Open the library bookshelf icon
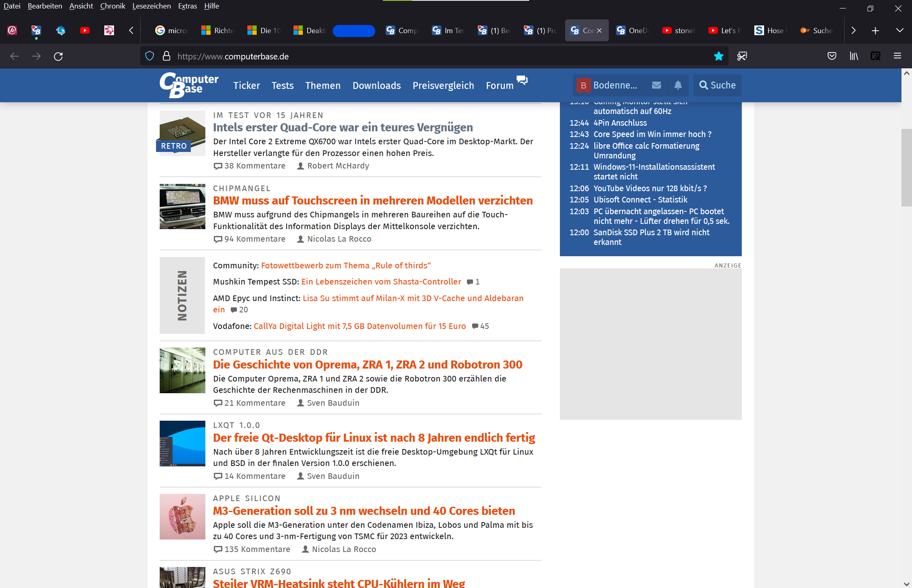This screenshot has height=588, width=912. tap(853, 56)
